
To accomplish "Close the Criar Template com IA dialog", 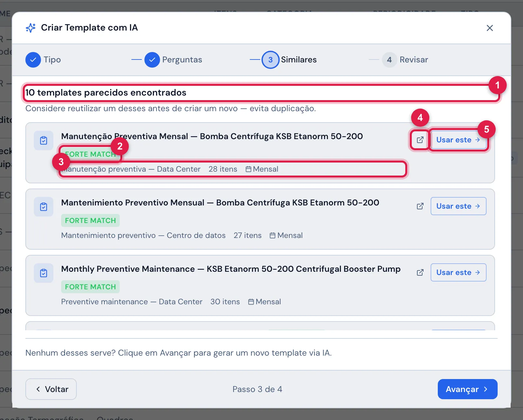I will pyautogui.click(x=489, y=28).
